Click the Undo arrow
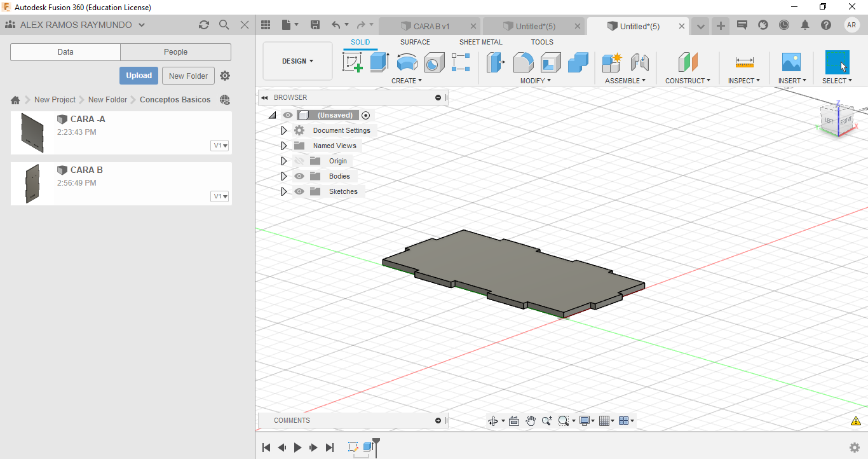The width and height of the screenshot is (868, 459). coord(336,25)
